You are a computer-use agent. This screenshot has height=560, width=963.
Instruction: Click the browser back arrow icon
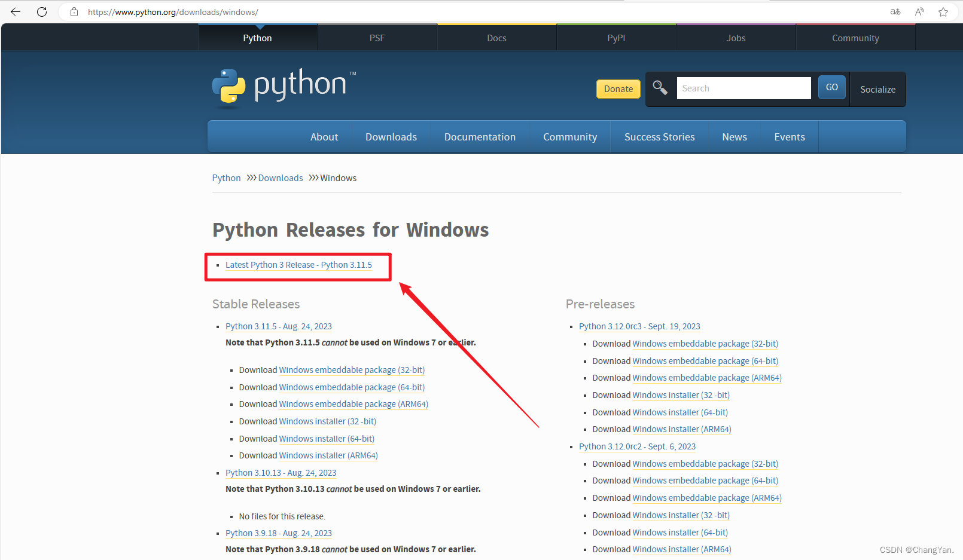click(x=16, y=12)
